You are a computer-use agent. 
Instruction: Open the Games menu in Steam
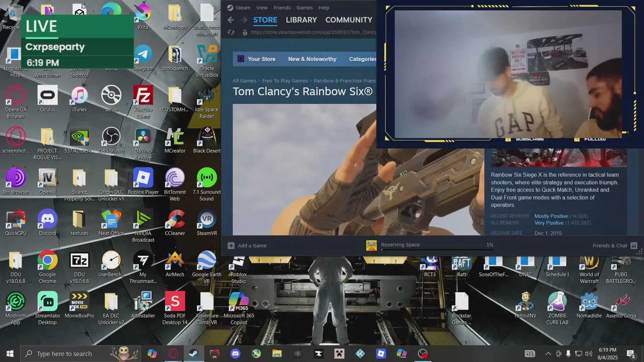pos(304,8)
